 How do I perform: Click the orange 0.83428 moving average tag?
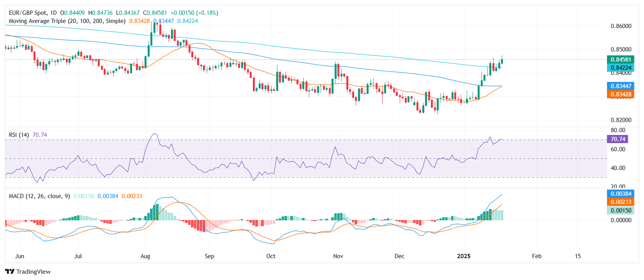(x=620, y=94)
